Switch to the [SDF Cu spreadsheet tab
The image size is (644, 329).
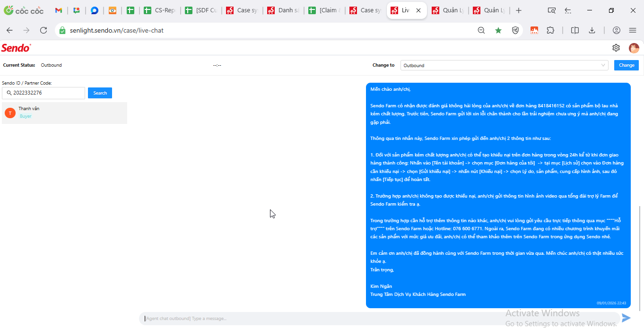pos(202,10)
